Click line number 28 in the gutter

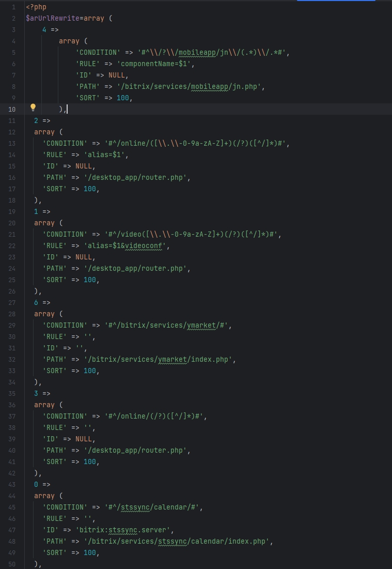(x=11, y=314)
